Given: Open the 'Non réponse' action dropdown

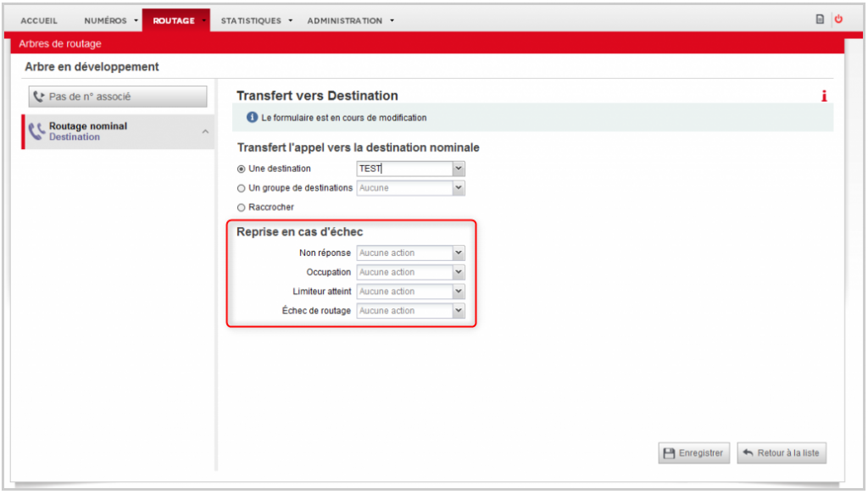Looking at the screenshot, I should pyautogui.click(x=410, y=253).
